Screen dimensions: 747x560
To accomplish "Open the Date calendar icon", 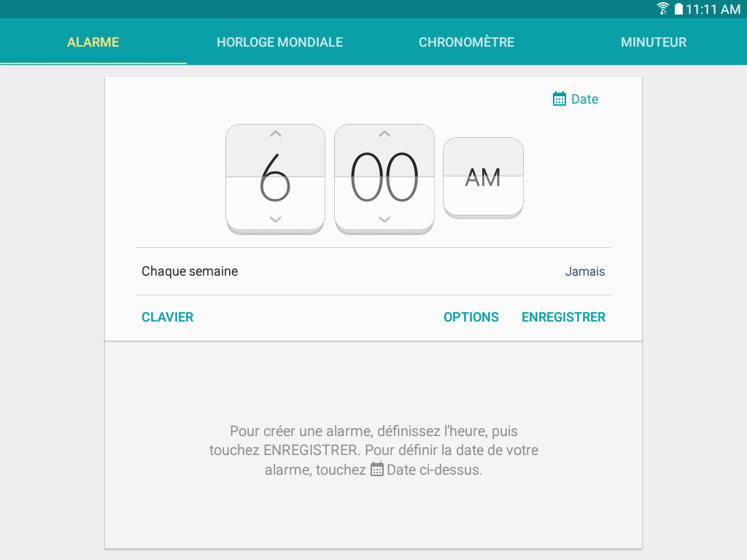I will [x=560, y=98].
